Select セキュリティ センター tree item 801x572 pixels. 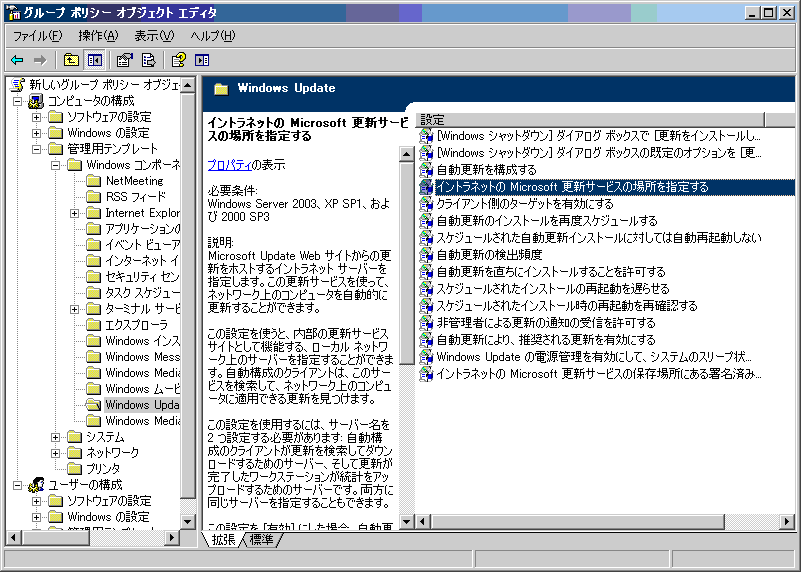coord(143,277)
